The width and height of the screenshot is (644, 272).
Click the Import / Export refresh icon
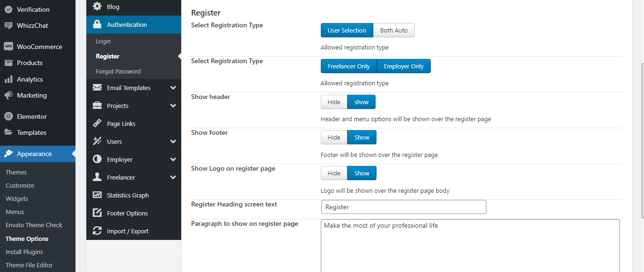(x=97, y=231)
